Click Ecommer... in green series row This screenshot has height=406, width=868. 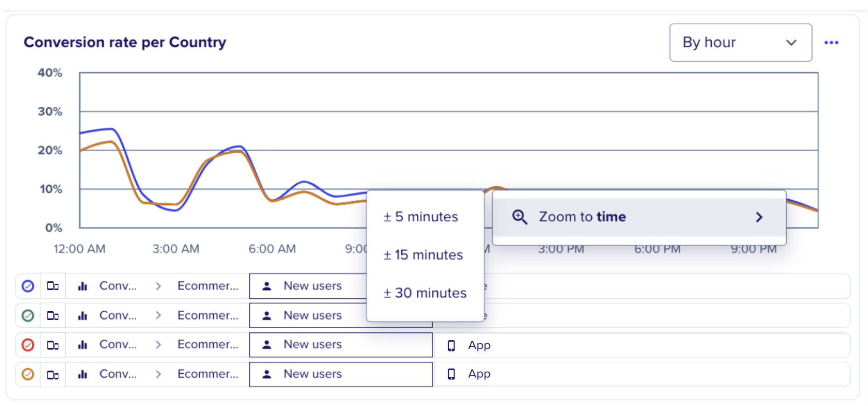point(208,315)
